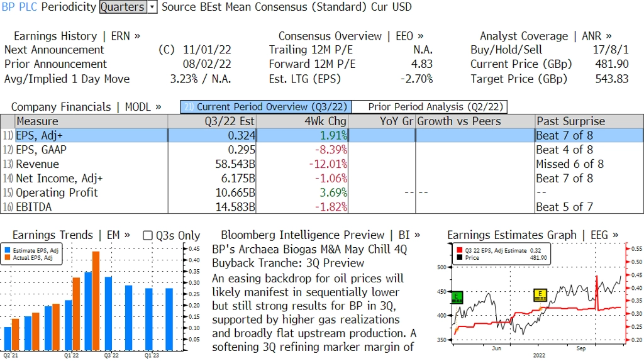Open Consensus Overview EEO link
Screen dimensions: 644x361
[351, 36]
